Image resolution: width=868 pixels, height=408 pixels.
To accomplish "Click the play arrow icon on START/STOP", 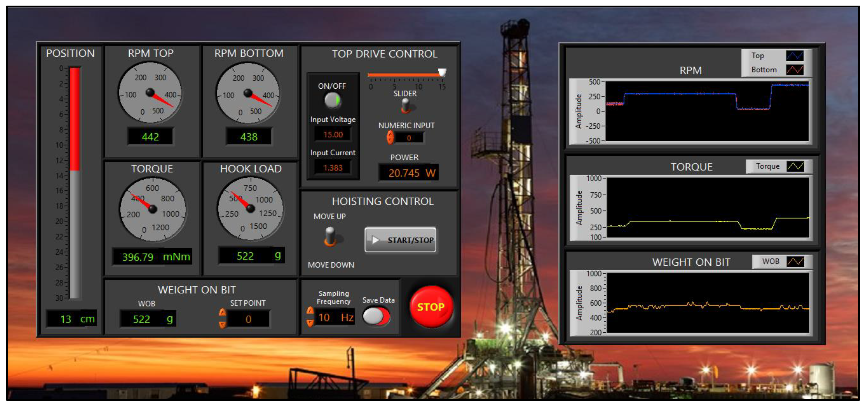I will click(375, 240).
